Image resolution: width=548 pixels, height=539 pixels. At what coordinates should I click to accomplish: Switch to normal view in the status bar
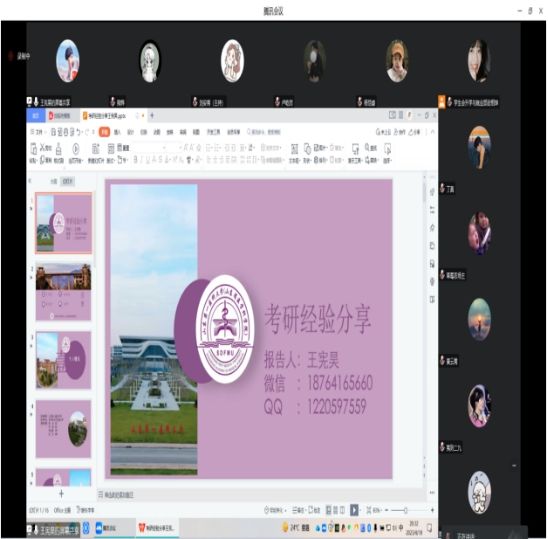click(x=329, y=510)
